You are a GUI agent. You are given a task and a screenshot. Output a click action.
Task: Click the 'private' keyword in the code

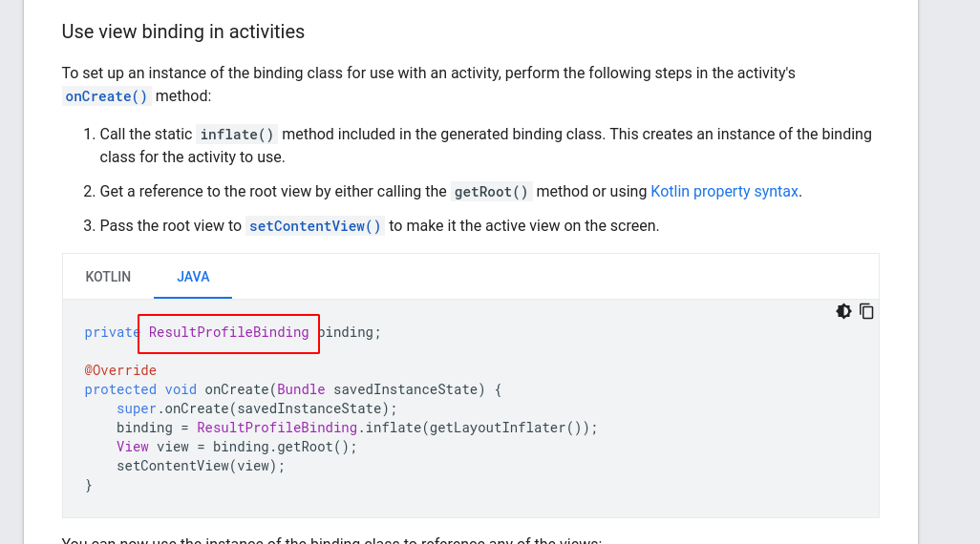[112, 333]
